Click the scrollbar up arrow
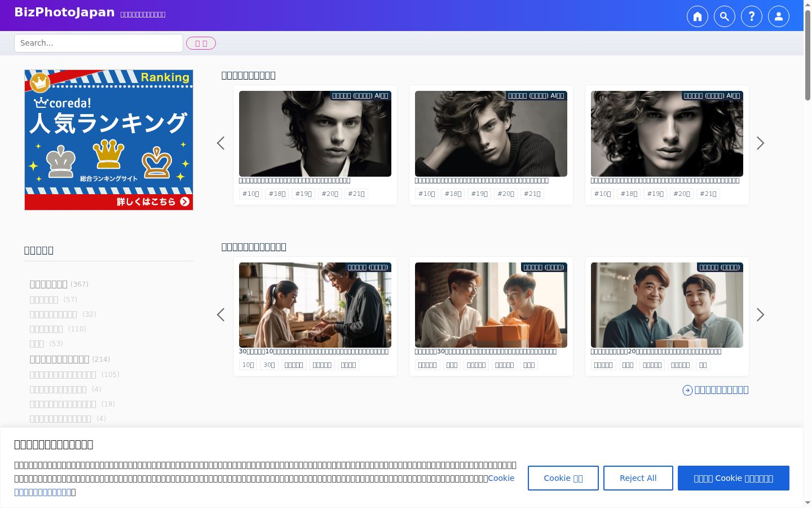The height and width of the screenshot is (508, 812). 807,4
